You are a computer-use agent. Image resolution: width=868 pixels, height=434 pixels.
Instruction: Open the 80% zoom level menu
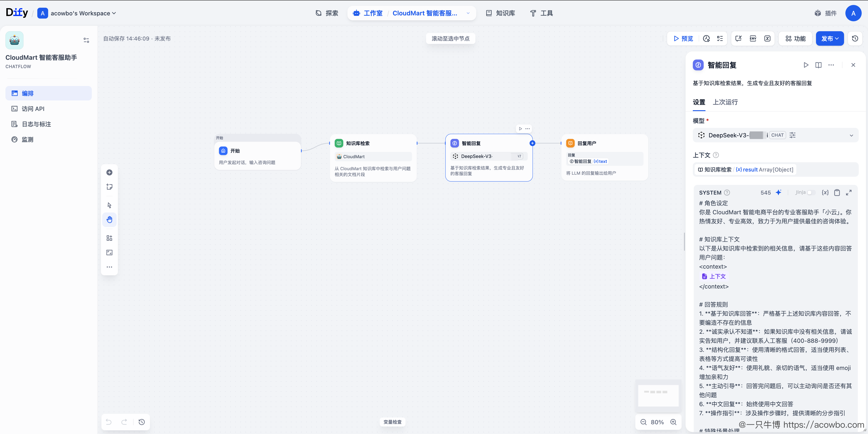(657, 422)
